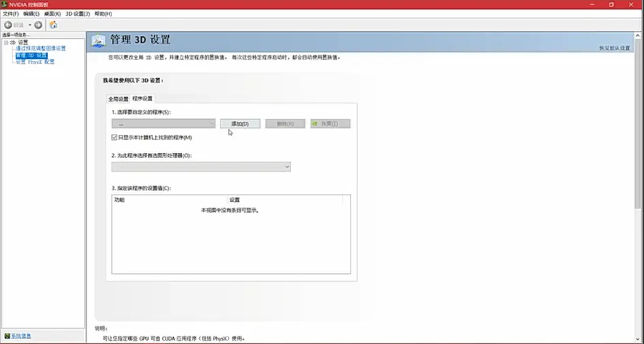This screenshot has height=344, width=644.
Task: Click the 管理 3D 设置 header icon
Action: tap(98, 40)
